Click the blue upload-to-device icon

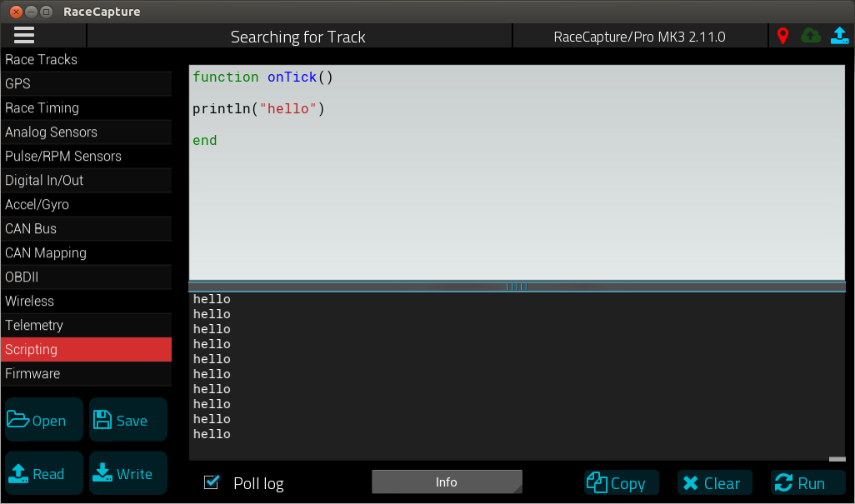point(839,36)
